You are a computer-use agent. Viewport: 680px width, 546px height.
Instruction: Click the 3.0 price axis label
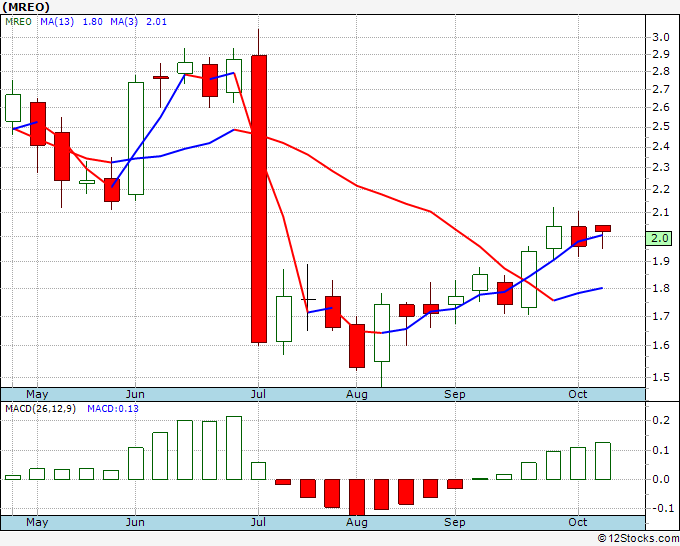point(661,37)
